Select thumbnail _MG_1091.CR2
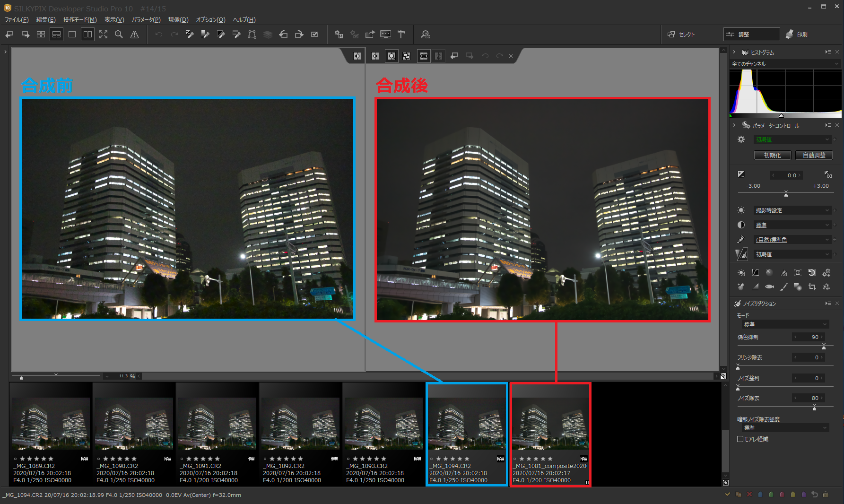This screenshot has height=504, width=844. pyautogui.click(x=217, y=434)
